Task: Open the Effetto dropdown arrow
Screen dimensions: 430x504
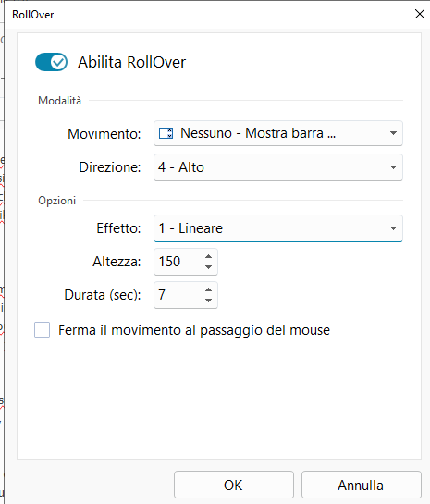Action: point(393,228)
